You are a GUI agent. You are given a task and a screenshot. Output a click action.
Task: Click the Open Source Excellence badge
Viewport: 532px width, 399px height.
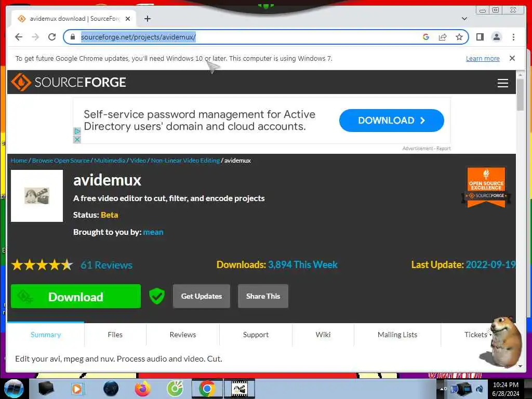(x=486, y=187)
